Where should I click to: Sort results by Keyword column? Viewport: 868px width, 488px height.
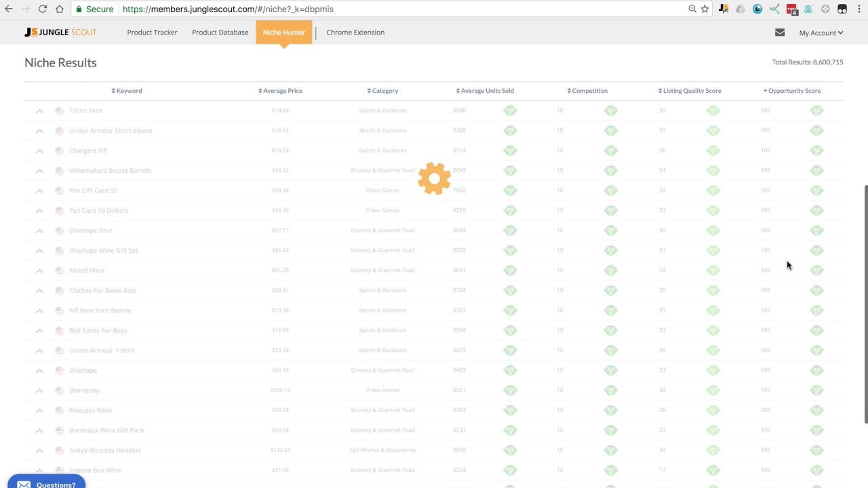(127, 91)
